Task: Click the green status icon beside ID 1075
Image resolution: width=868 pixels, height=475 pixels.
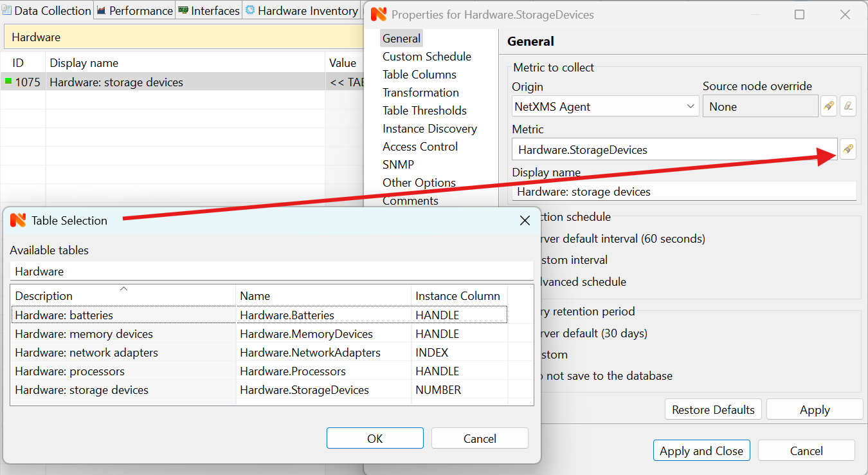Action: click(8, 82)
